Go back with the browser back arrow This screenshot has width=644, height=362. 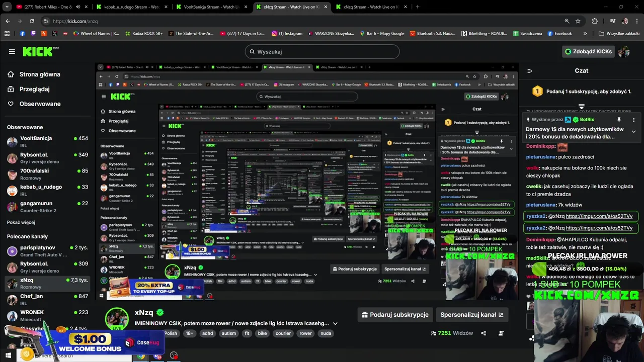pos(8,21)
